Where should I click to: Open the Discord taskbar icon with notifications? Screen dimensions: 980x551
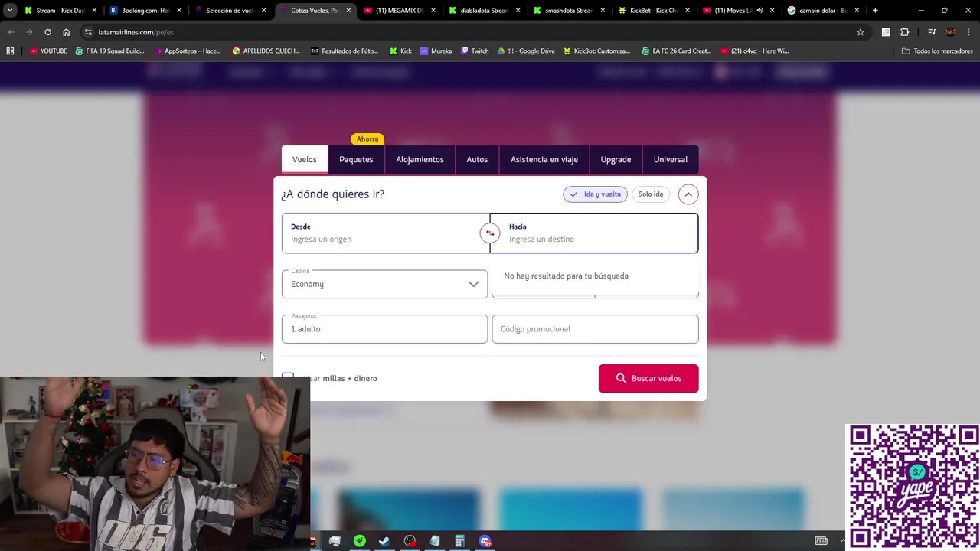[x=485, y=541]
